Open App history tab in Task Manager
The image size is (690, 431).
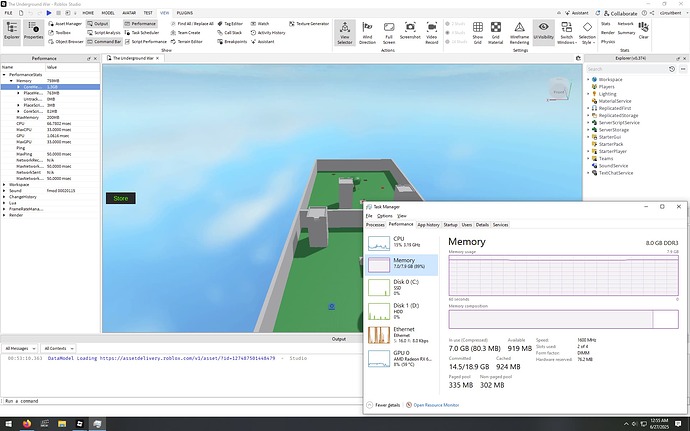point(428,225)
